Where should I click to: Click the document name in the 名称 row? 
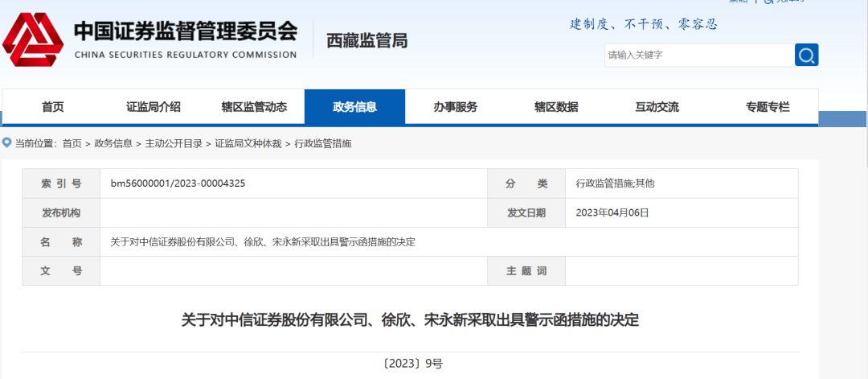pos(263,242)
